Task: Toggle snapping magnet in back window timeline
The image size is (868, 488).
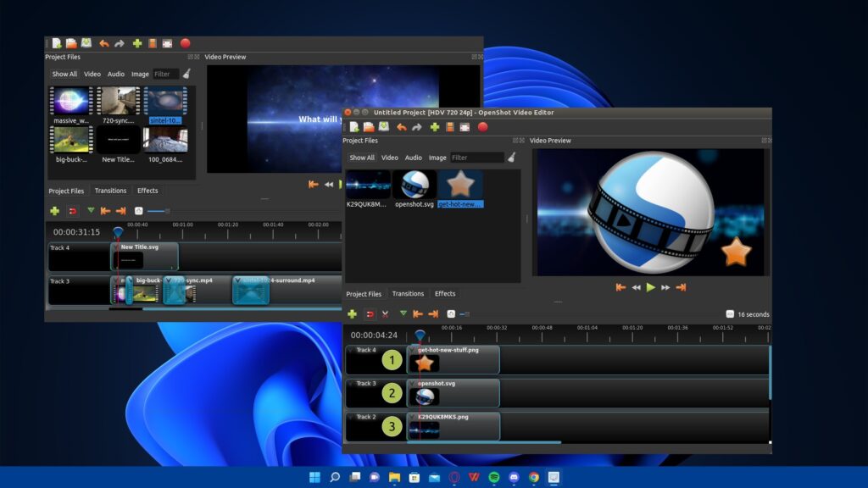Action: pyautogui.click(x=73, y=211)
